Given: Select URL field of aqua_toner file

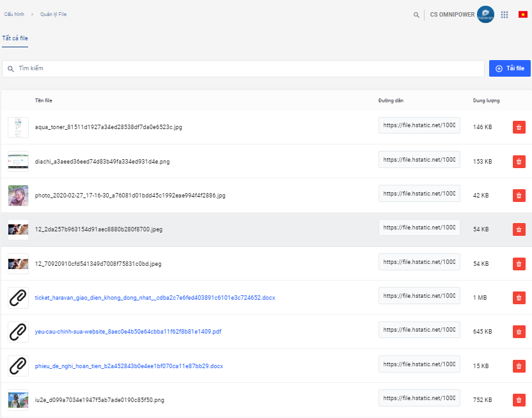Looking at the screenshot, I should pos(419,126).
